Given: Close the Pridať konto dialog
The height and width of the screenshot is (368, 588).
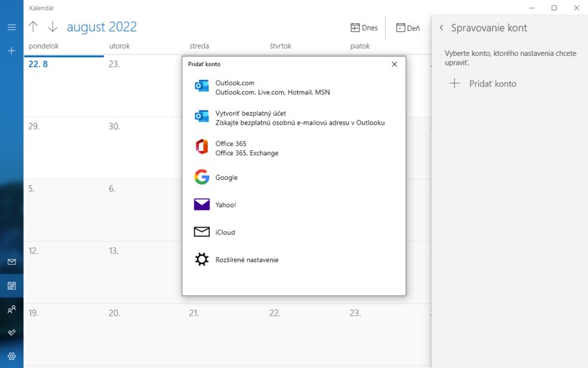Looking at the screenshot, I should pyautogui.click(x=394, y=64).
